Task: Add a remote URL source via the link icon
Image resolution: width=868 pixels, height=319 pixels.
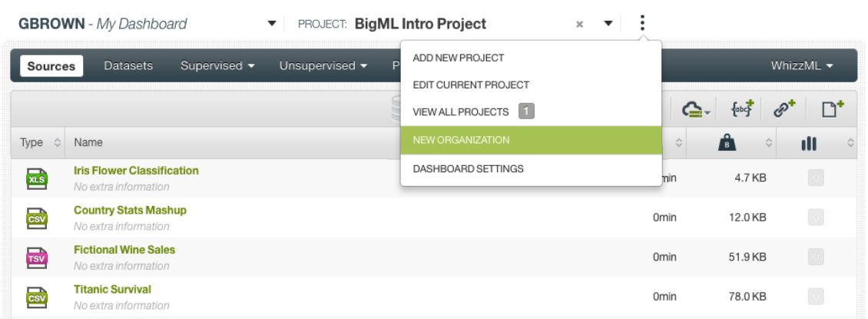Action: point(784,110)
